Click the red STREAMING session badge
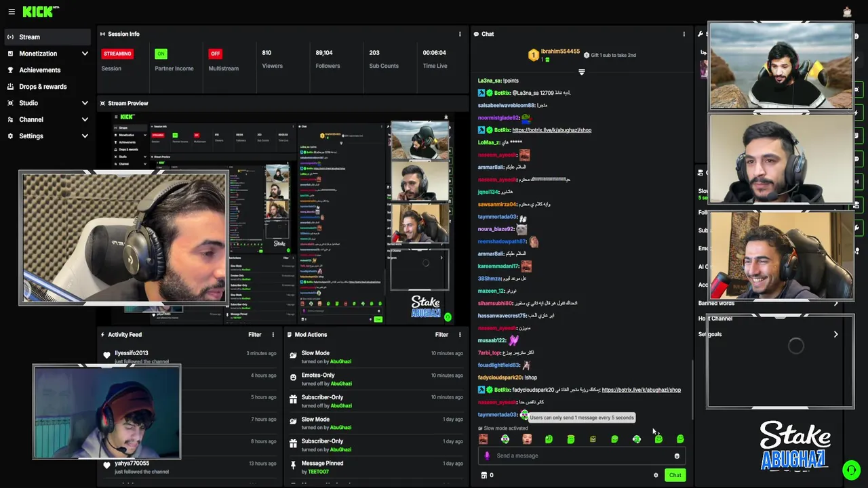The height and width of the screenshot is (488, 868). click(117, 54)
